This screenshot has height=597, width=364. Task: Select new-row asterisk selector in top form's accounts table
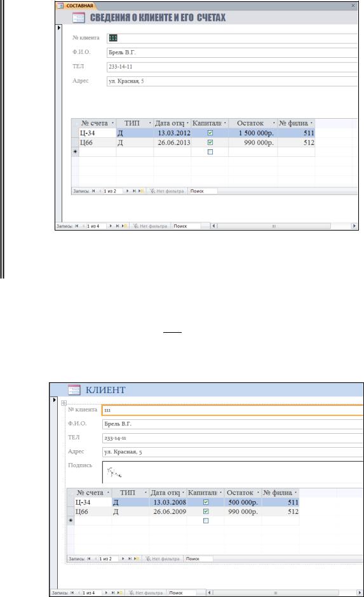(75, 152)
